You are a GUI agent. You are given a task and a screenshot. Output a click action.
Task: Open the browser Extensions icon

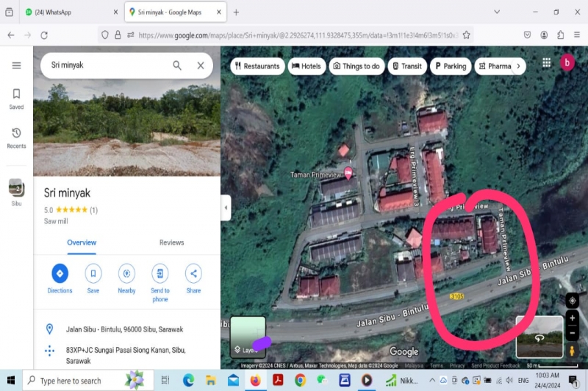click(560, 35)
